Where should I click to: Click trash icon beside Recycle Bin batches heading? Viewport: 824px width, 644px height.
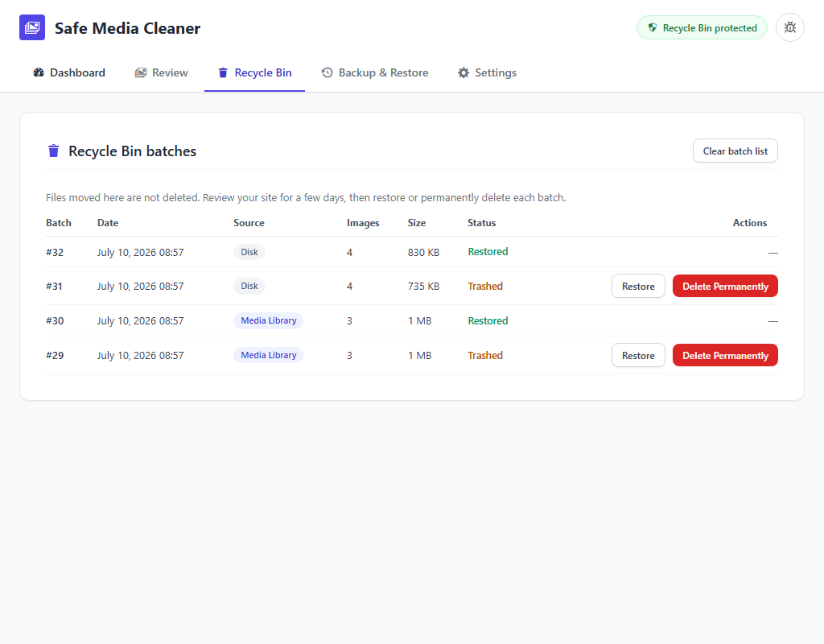[x=54, y=151]
